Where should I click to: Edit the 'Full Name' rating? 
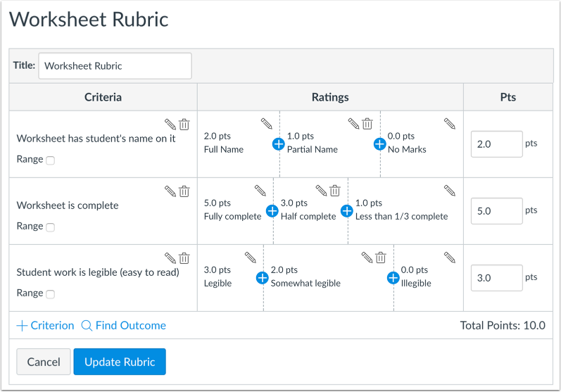[265, 124]
